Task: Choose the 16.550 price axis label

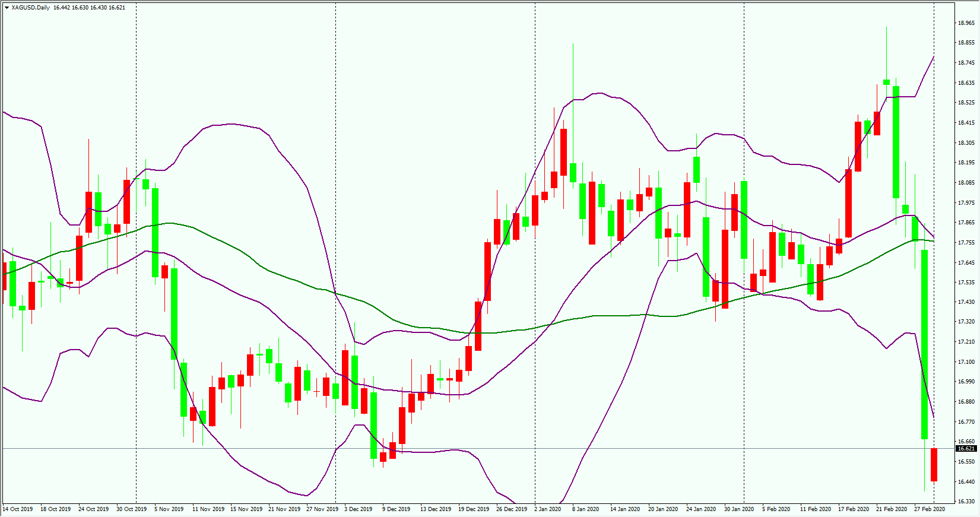Action: point(966,462)
